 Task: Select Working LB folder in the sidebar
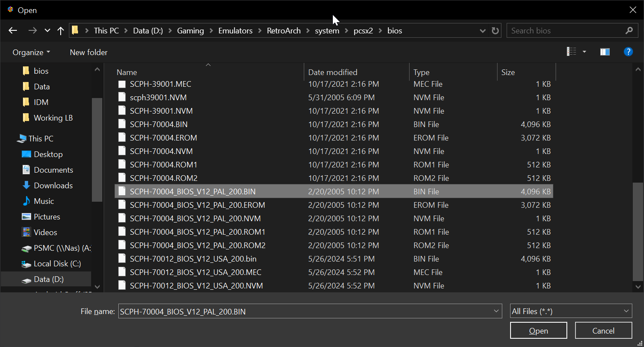(x=53, y=118)
